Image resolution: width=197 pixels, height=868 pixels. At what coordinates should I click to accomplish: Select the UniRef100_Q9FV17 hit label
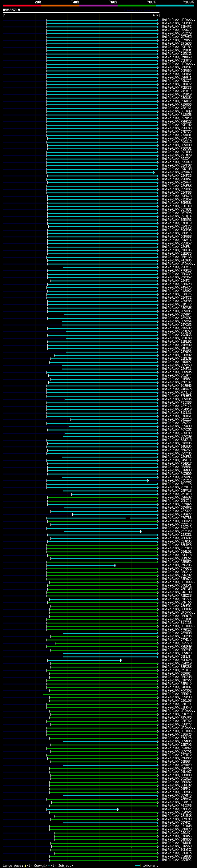click(x=177, y=267)
